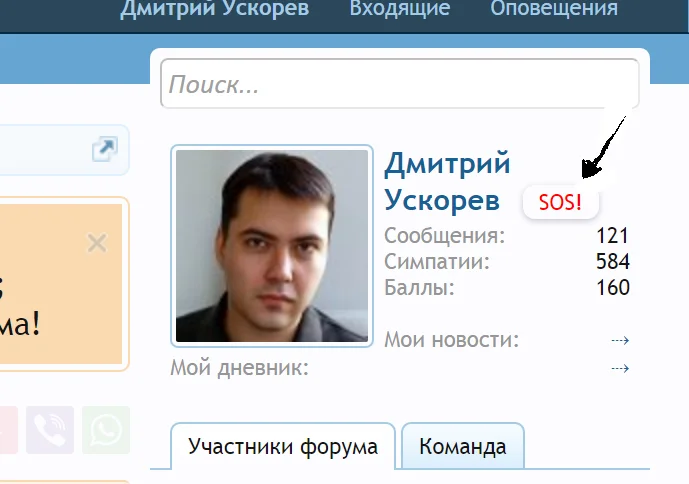Open the Viber phone icon

pyautogui.click(x=50, y=430)
